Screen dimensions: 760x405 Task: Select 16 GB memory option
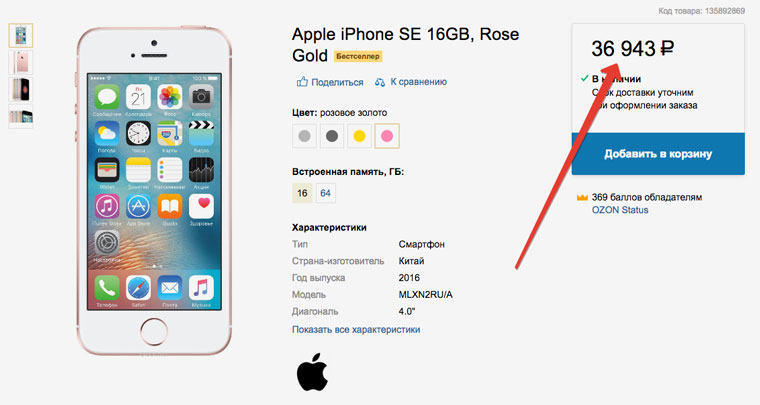tap(302, 193)
